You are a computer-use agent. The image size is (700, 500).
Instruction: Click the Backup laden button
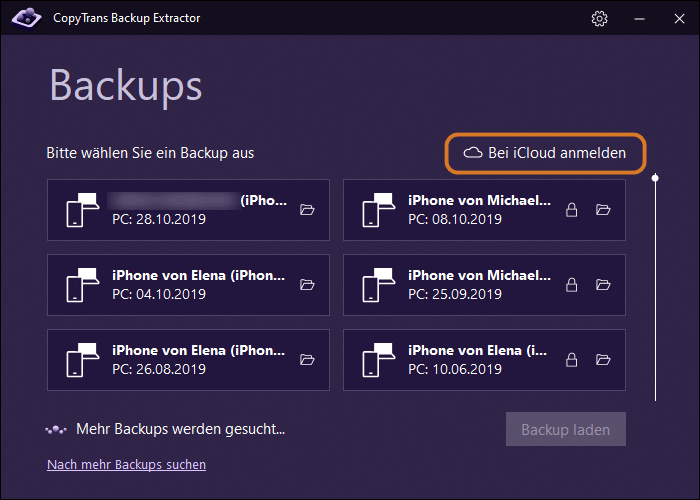pos(566,429)
